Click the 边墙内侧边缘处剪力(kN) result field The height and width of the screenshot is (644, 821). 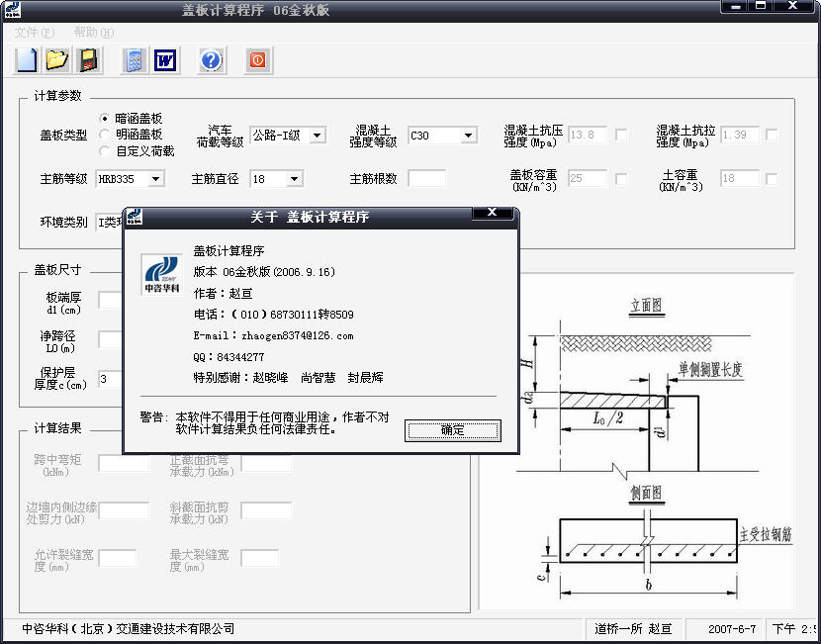click(x=124, y=511)
